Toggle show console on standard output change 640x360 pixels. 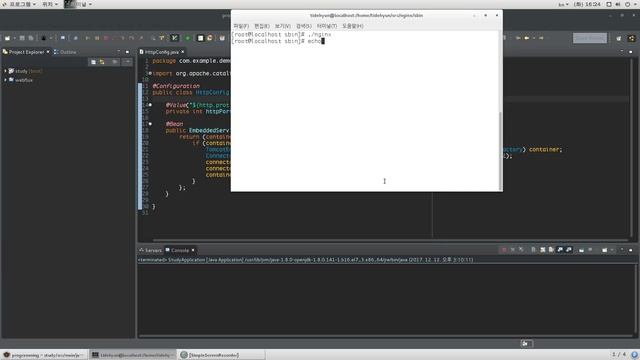(560, 250)
